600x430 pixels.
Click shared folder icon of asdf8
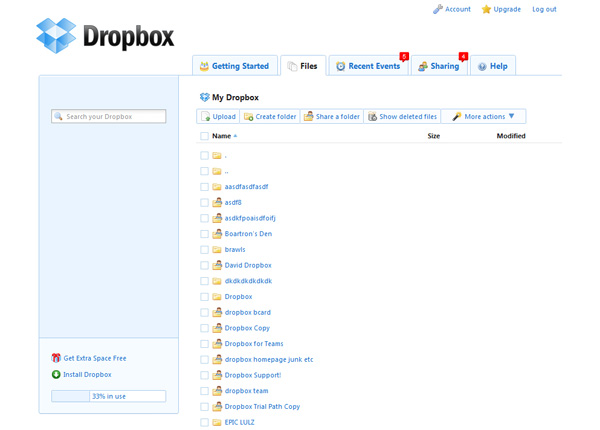(x=217, y=202)
